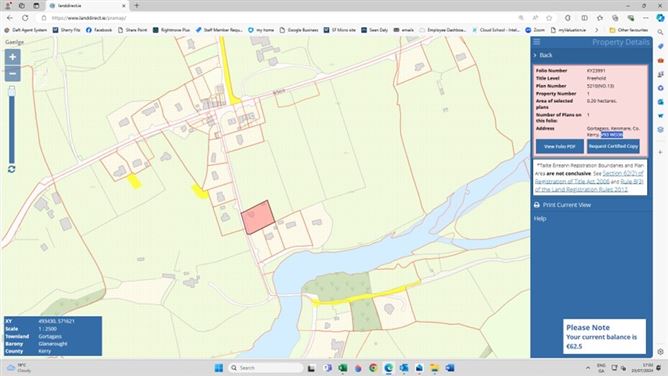Image resolution: width=668 pixels, height=376 pixels.
Task: Click View Folio PDF button
Action: pyautogui.click(x=559, y=146)
